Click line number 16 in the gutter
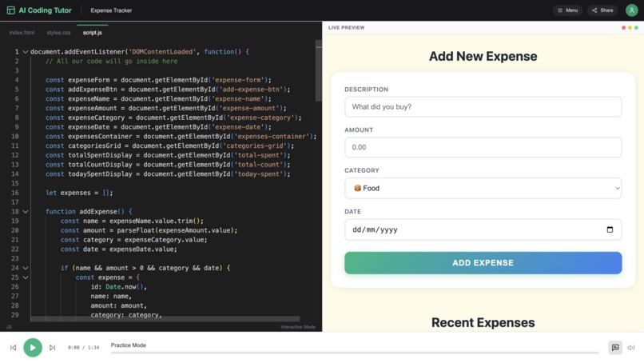This screenshot has height=363, width=644. [x=15, y=193]
